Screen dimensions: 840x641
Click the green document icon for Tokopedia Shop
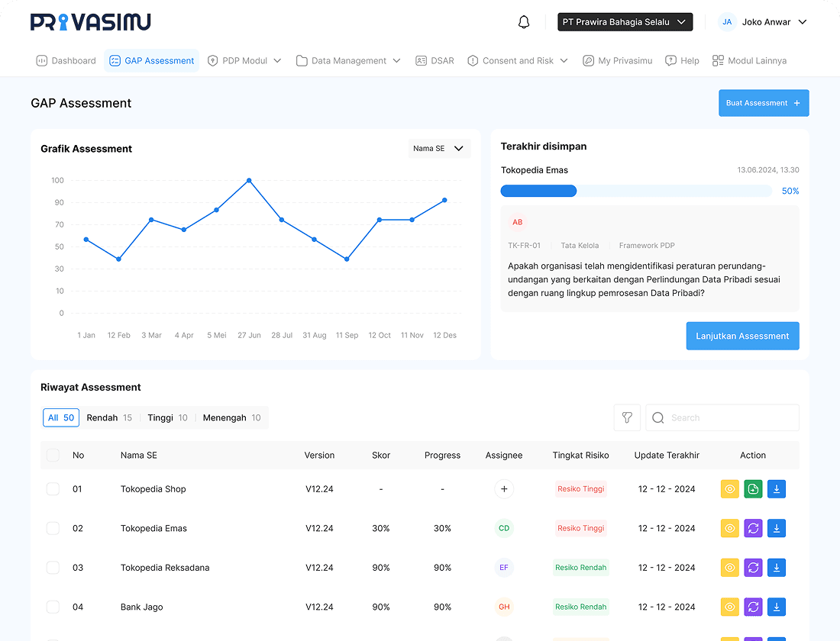753,489
